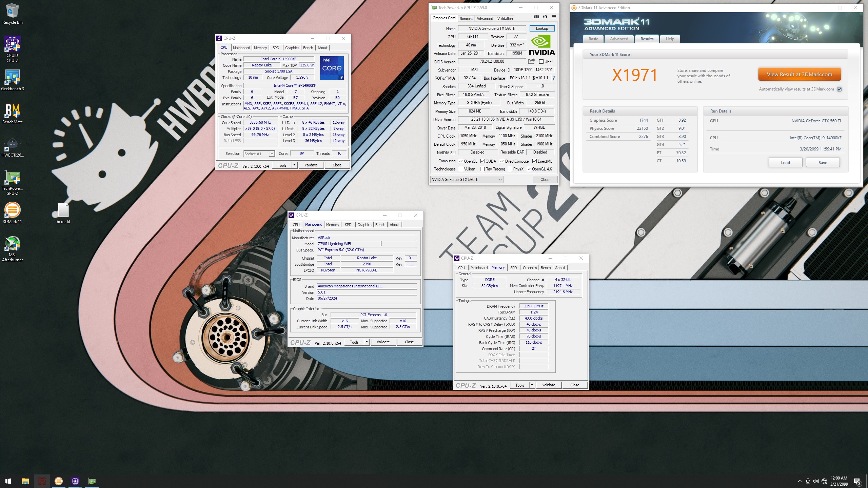Open SPD tab in CPU-Z Memory window
Viewport: 868px width, 488px height.
coord(513,268)
